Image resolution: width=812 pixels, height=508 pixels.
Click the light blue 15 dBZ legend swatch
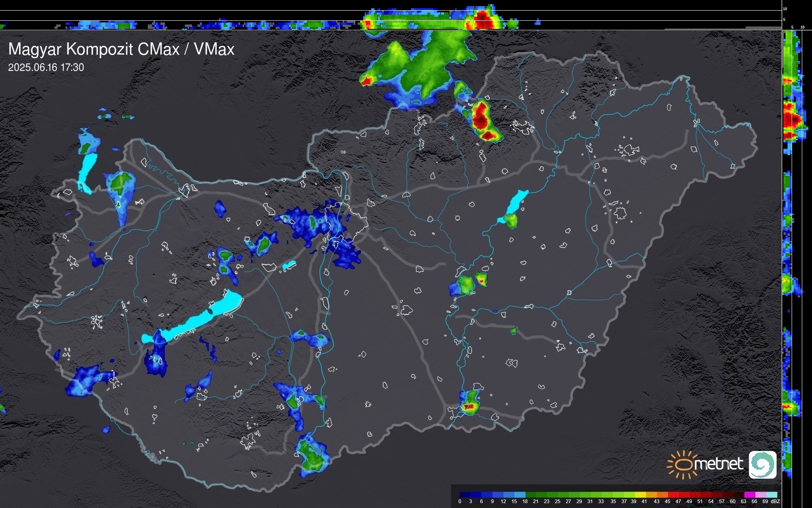point(519,495)
